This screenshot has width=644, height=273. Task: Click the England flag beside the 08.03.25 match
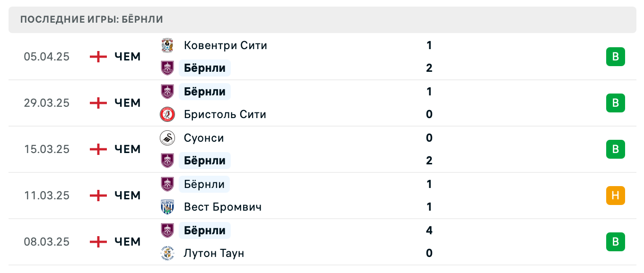98,242
